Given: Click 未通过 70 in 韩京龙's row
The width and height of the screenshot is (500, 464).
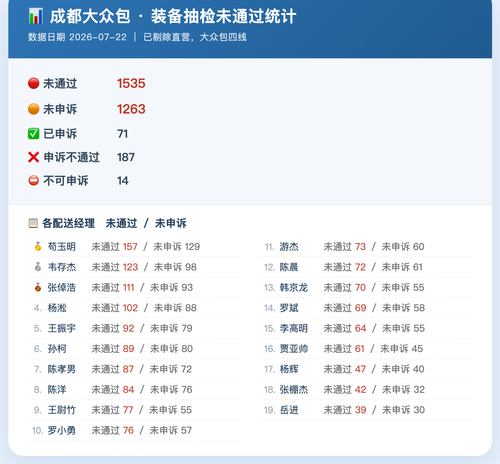Looking at the screenshot, I should pos(345,287).
